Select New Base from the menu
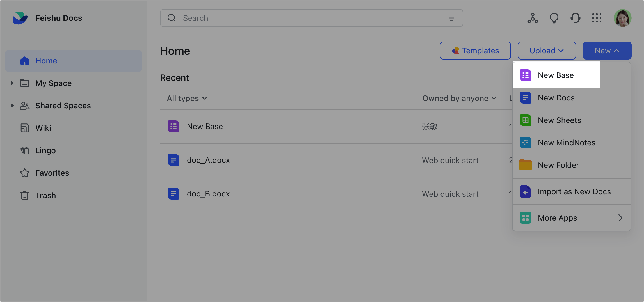 [556, 75]
